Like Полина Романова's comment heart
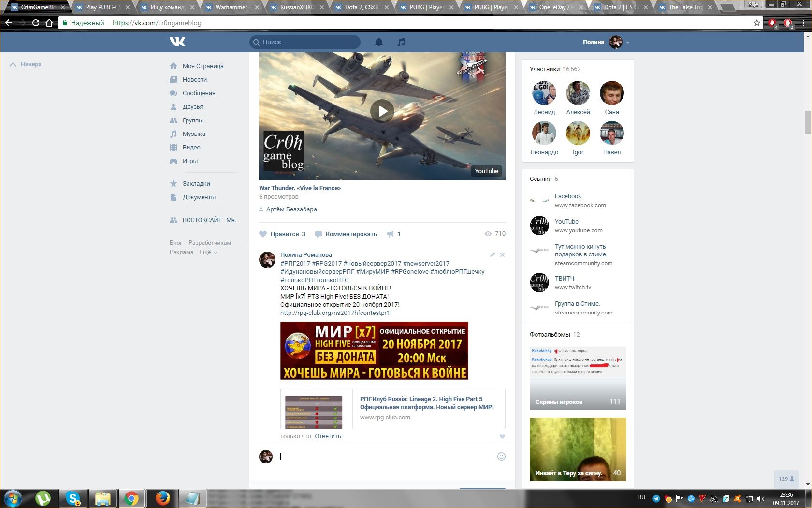This screenshot has height=508, width=812. click(502, 436)
